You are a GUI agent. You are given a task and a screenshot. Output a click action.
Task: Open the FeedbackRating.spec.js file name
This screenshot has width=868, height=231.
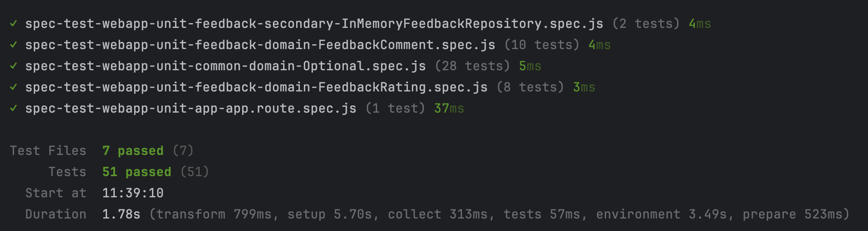tap(256, 87)
